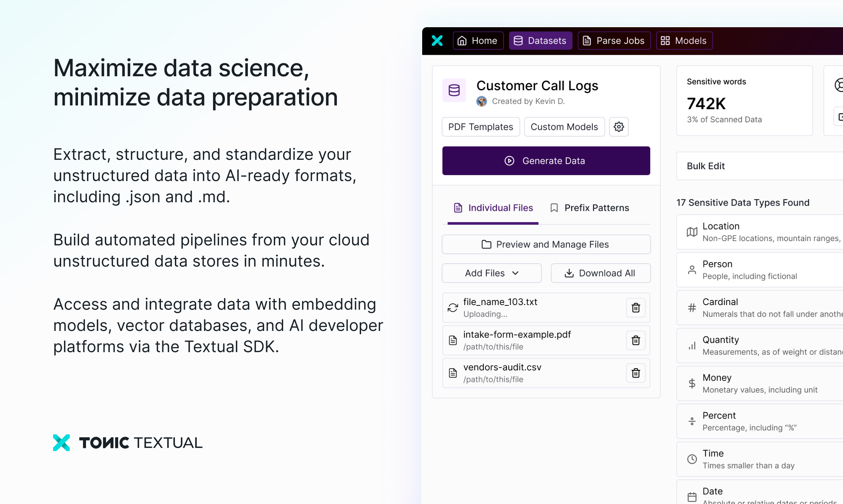Expand the Add Files dropdown

(x=492, y=273)
